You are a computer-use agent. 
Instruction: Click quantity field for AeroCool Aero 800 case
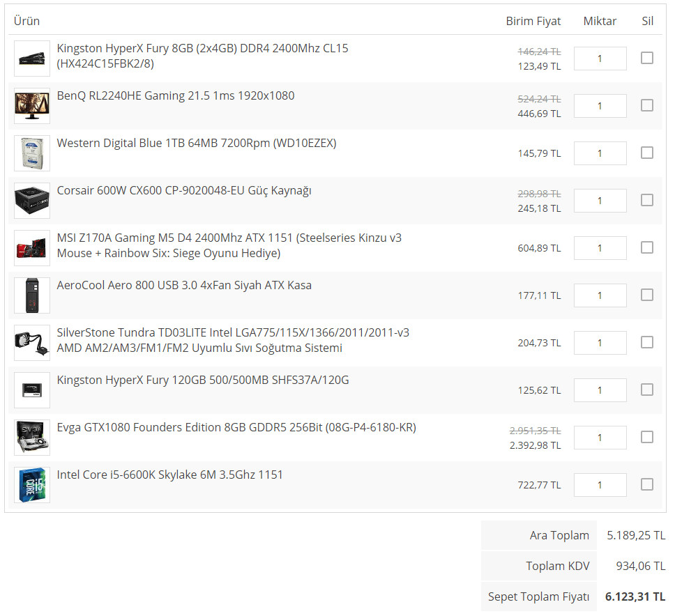coord(600,295)
